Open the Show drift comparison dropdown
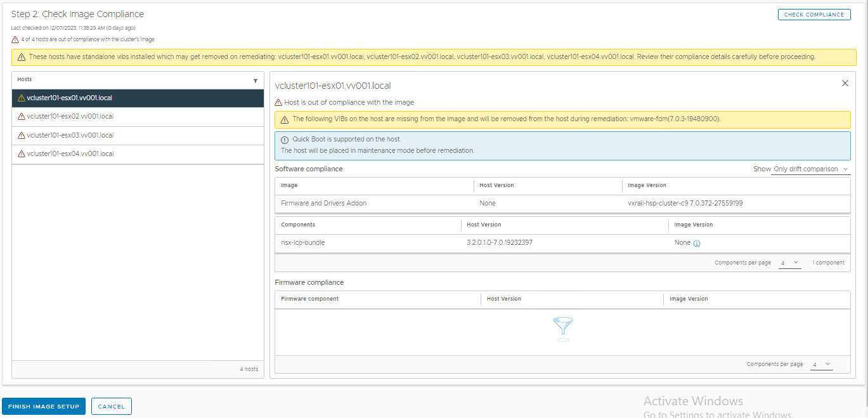The image size is (868, 418). tap(810, 169)
